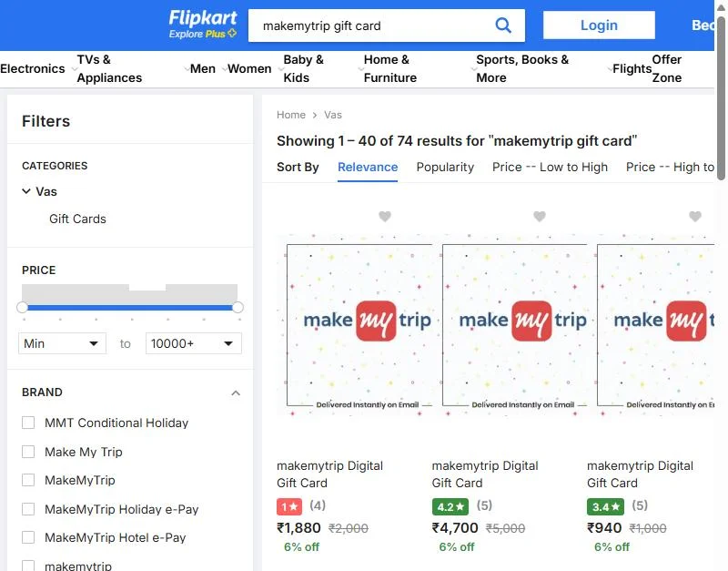Wishlist the ₹1,880 gift card heart
The image size is (728, 571).
tap(384, 216)
